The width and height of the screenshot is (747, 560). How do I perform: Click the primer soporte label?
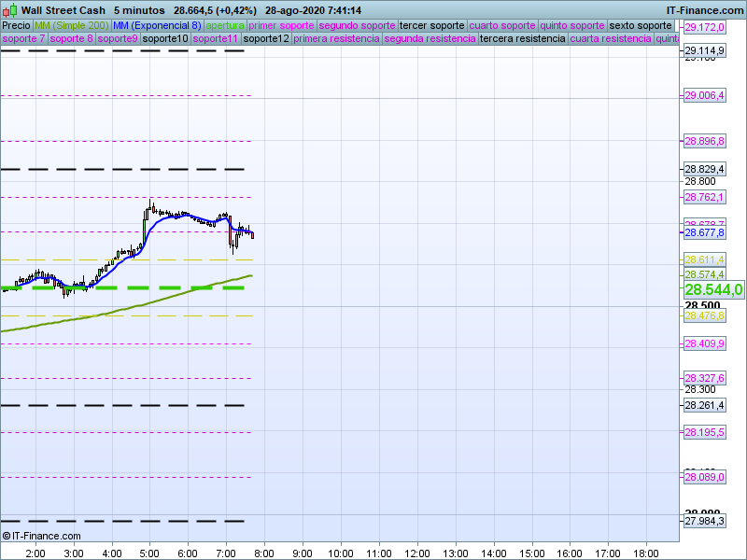[x=282, y=26]
